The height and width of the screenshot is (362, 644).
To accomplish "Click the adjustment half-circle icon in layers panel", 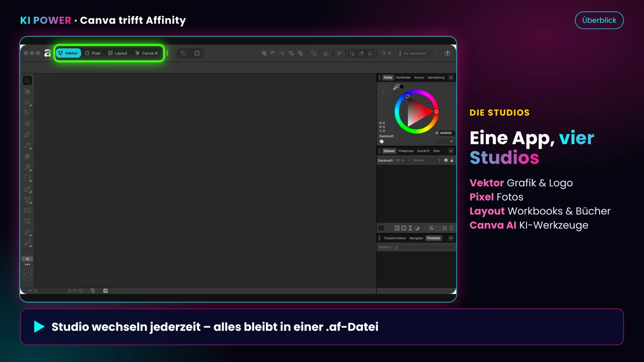I will (x=417, y=228).
